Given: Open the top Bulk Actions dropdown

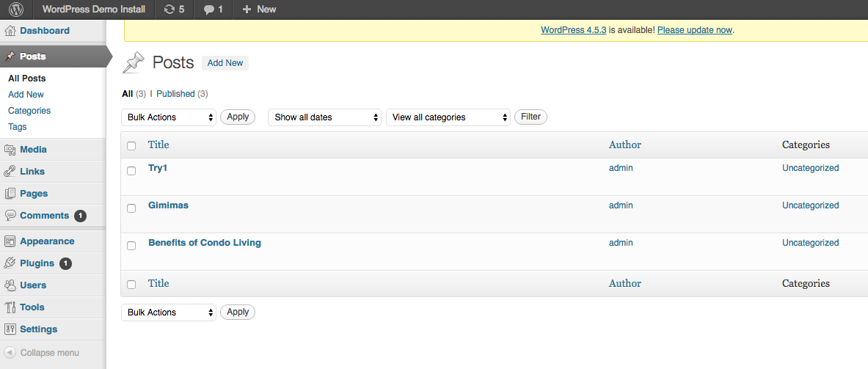Looking at the screenshot, I should pyautogui.click(x=169, y=117).
